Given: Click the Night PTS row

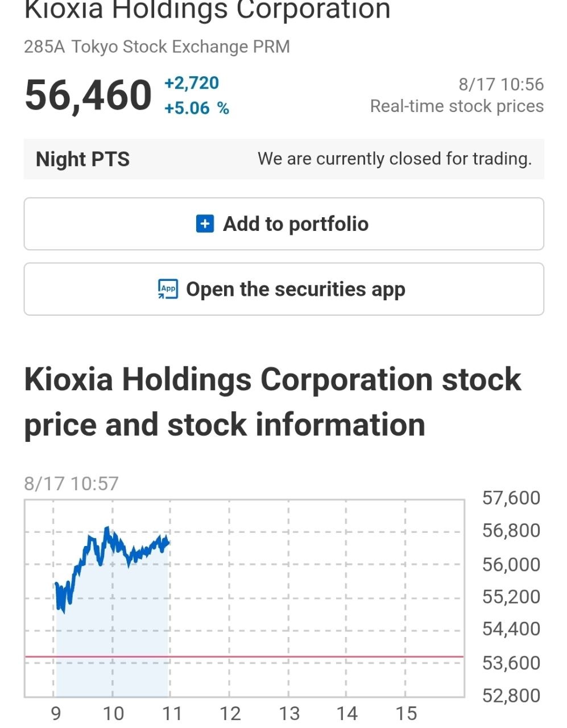Looking at the screenshot, I should pos(284,159).
